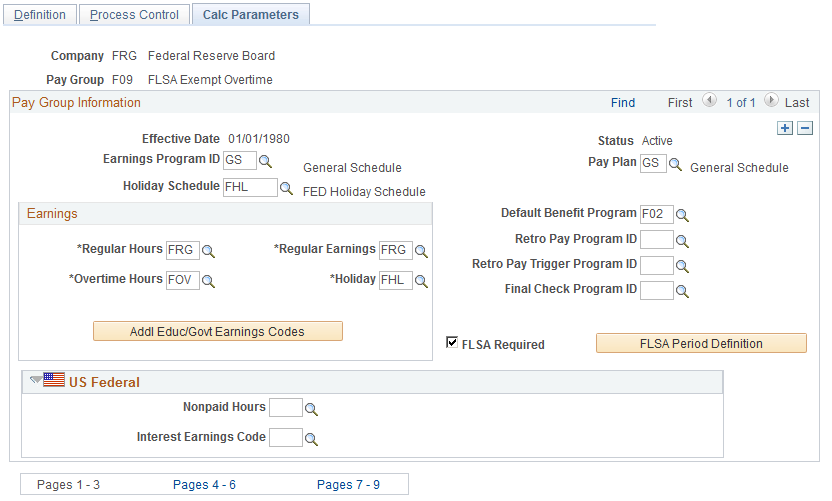
Task: Open lookup for Pay Plan
Action: tap(675, 164)
